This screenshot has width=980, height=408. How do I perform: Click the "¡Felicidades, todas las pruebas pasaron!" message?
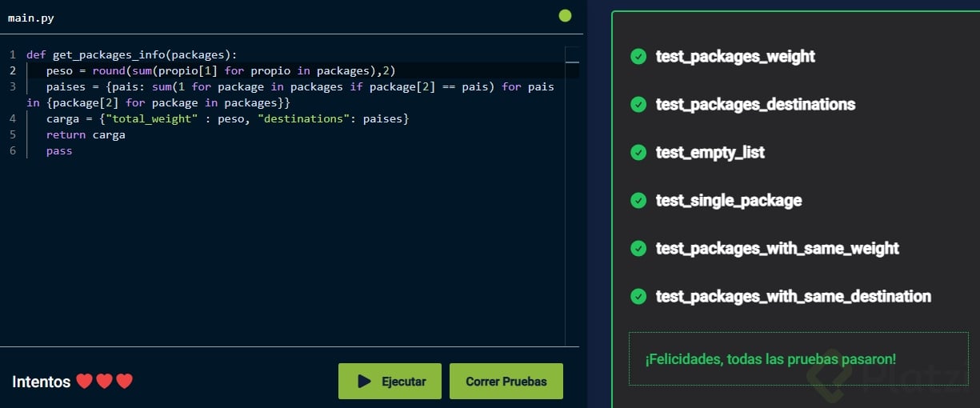(770, 359)
